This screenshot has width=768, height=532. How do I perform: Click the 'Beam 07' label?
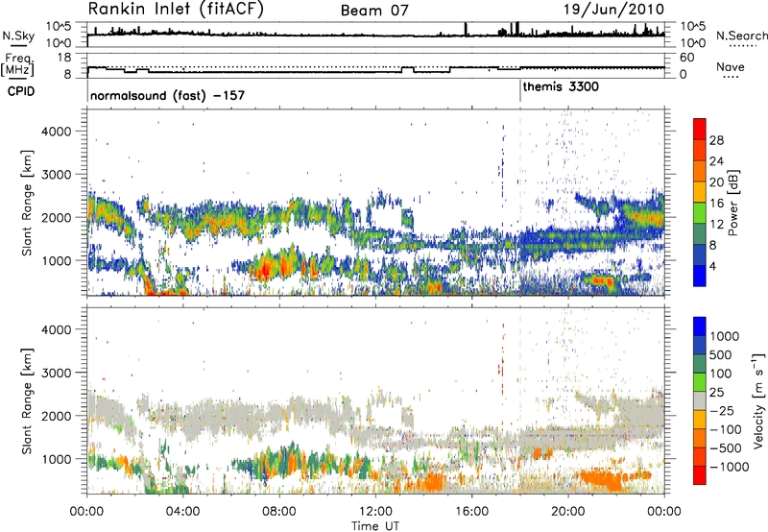(374, 11)
